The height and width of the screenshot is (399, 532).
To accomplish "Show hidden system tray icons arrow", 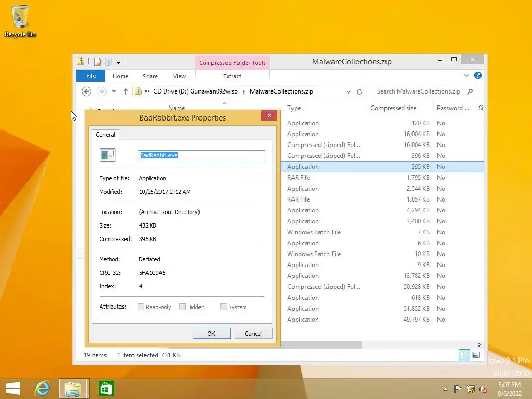I will 445,389.
